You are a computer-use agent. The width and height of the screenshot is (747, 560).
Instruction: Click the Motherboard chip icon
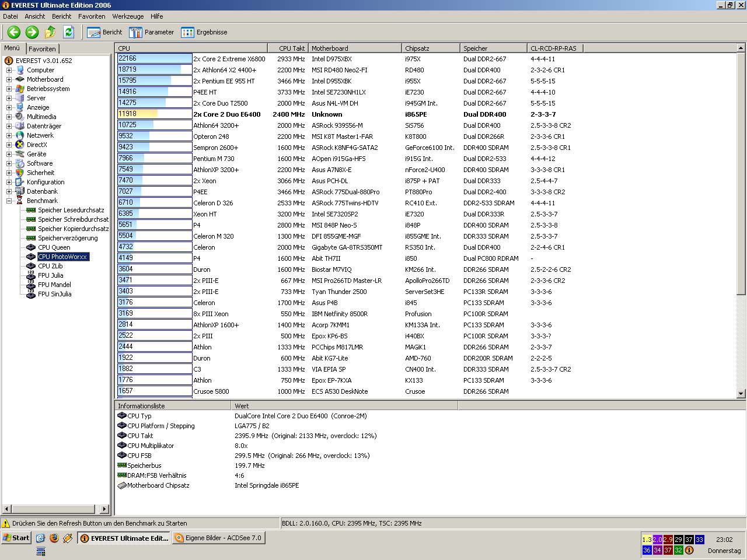coord(20,79)
